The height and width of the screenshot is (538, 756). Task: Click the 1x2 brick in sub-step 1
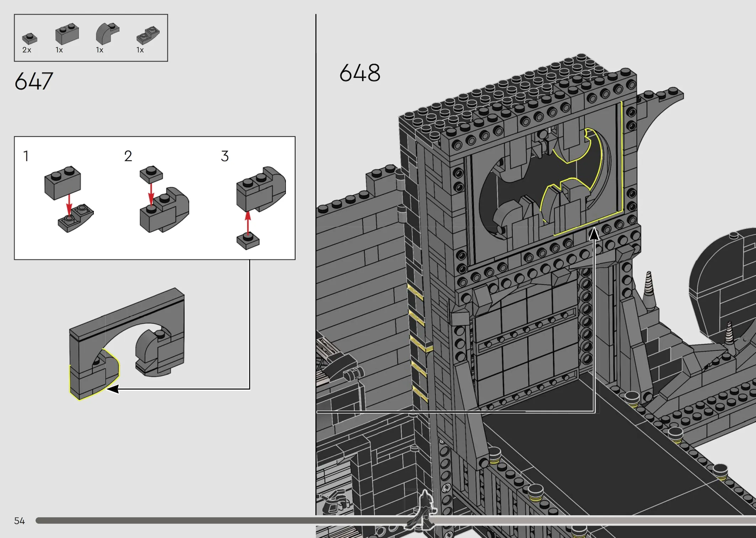point(63,183)
